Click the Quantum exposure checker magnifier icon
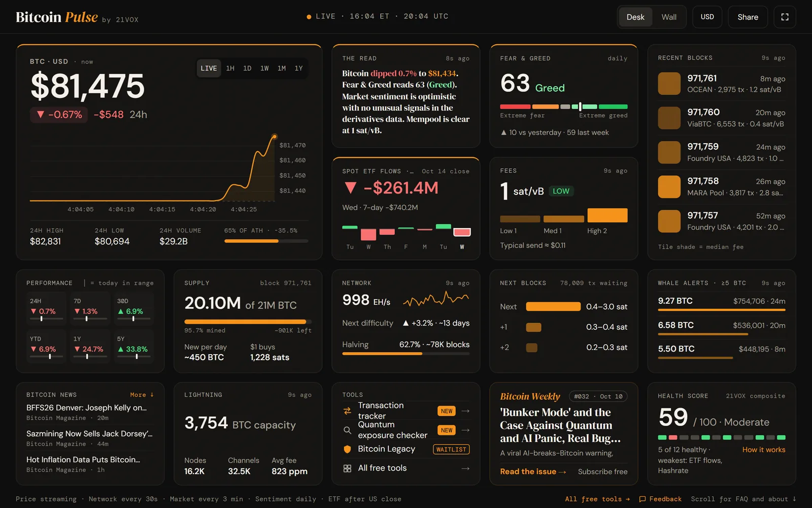812x508 pixels. pyautogui.click(x=347, y=430)
